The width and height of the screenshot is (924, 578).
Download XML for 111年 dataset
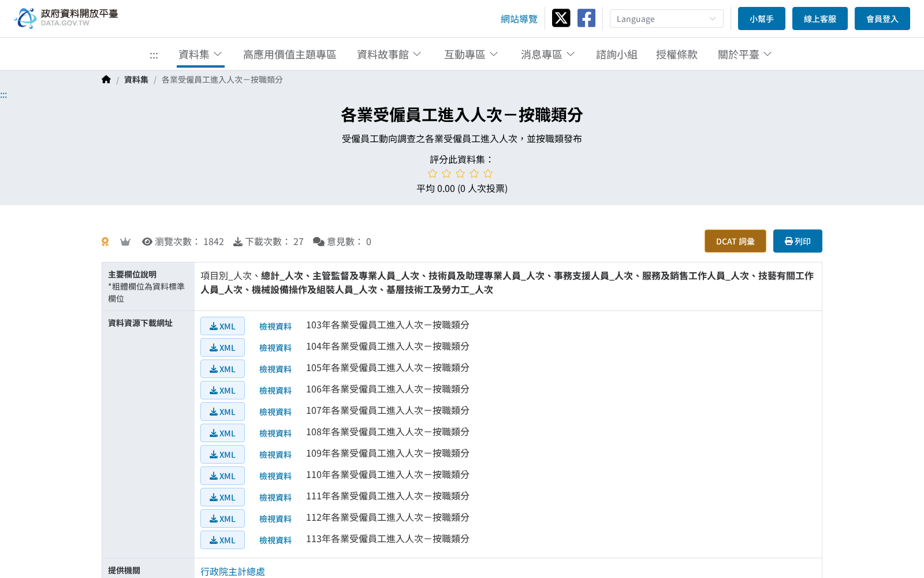pos(222,497)
